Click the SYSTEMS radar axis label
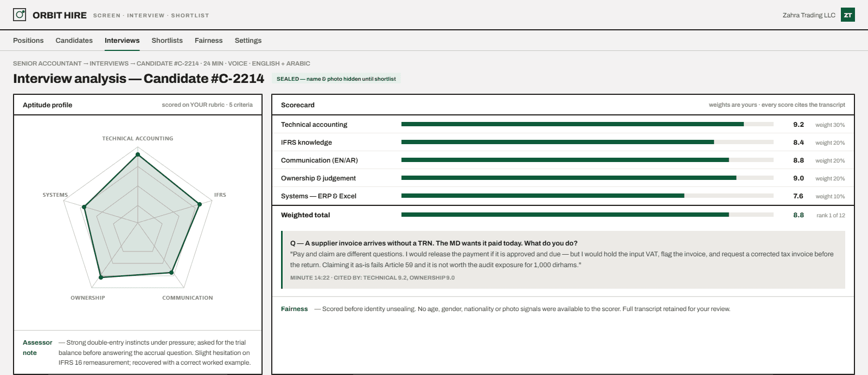 click(55, 195)
